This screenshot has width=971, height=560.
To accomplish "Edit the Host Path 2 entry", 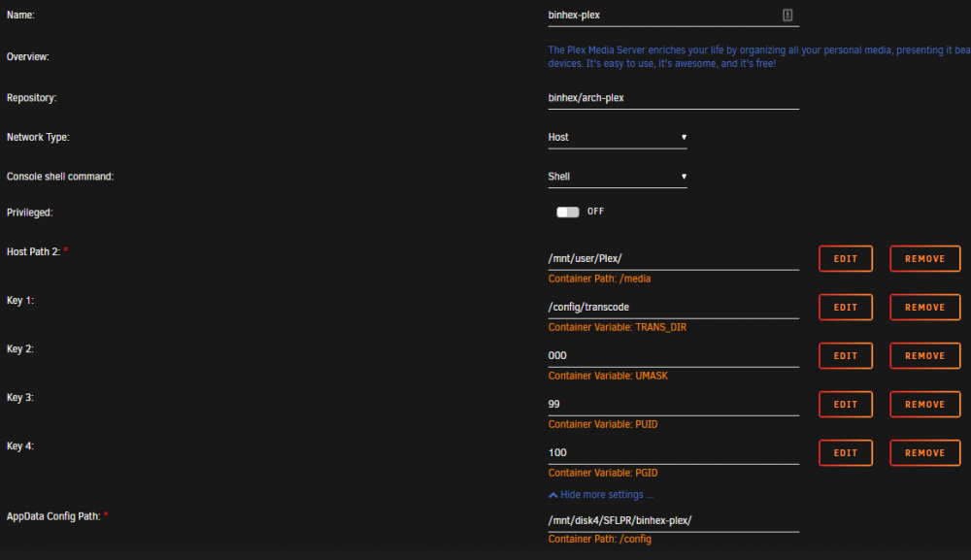I will pos(846,259).
